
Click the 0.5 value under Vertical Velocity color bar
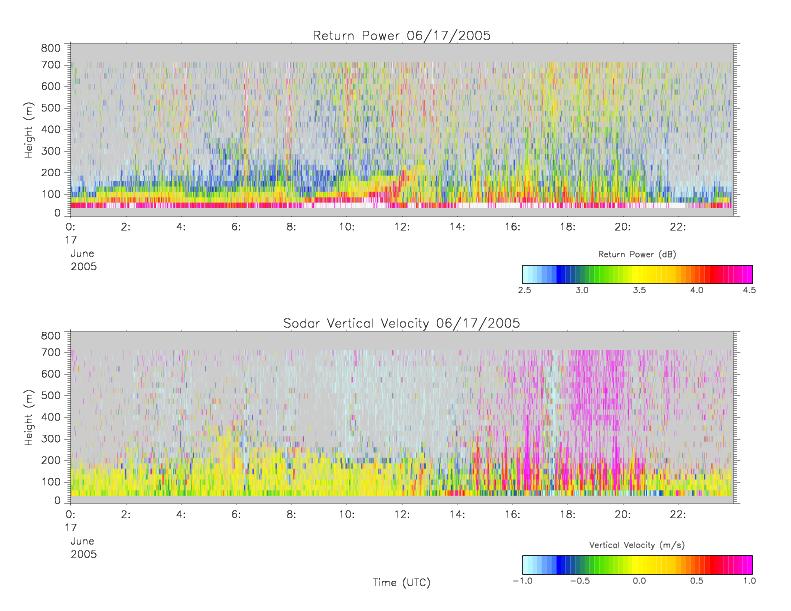(x=697, y=581)
